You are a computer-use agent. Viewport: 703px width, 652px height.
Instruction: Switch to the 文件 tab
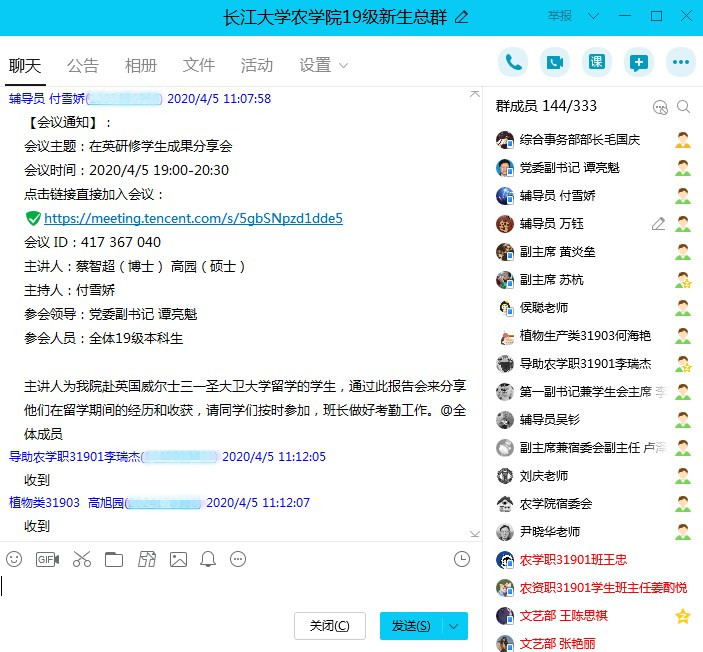(199, 65)
